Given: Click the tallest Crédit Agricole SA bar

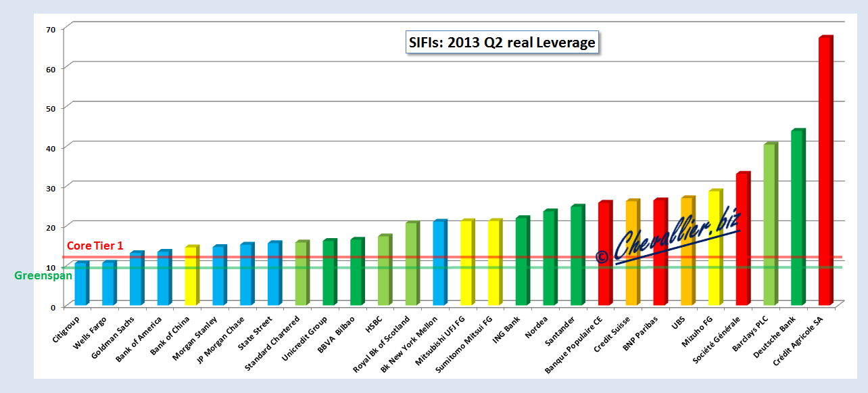Looking at the screenshot, I should pos(826,170).
